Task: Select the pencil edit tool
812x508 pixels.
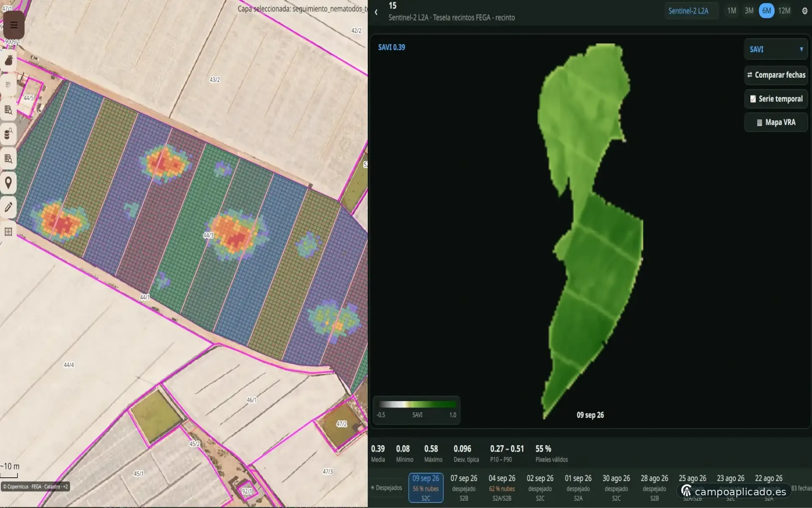Action: pos(8,207)
